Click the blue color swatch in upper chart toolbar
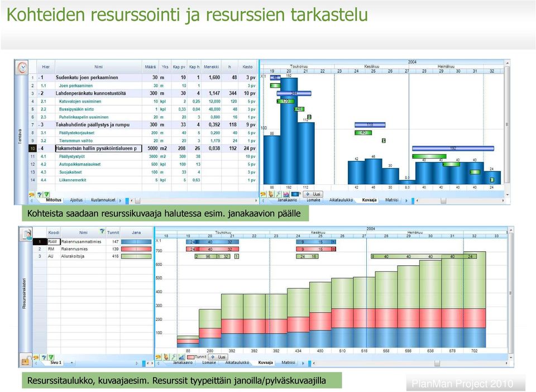This screenshot has width=536, height=392. (295, 194)
